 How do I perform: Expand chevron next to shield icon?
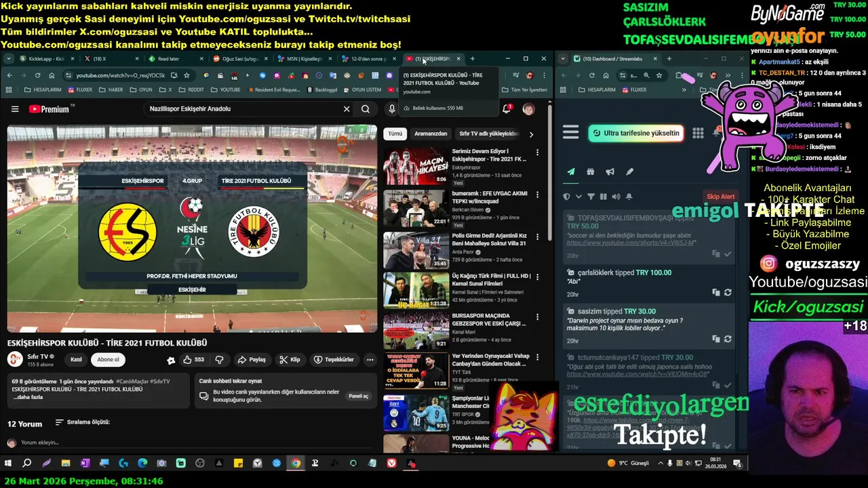(578, 197)
